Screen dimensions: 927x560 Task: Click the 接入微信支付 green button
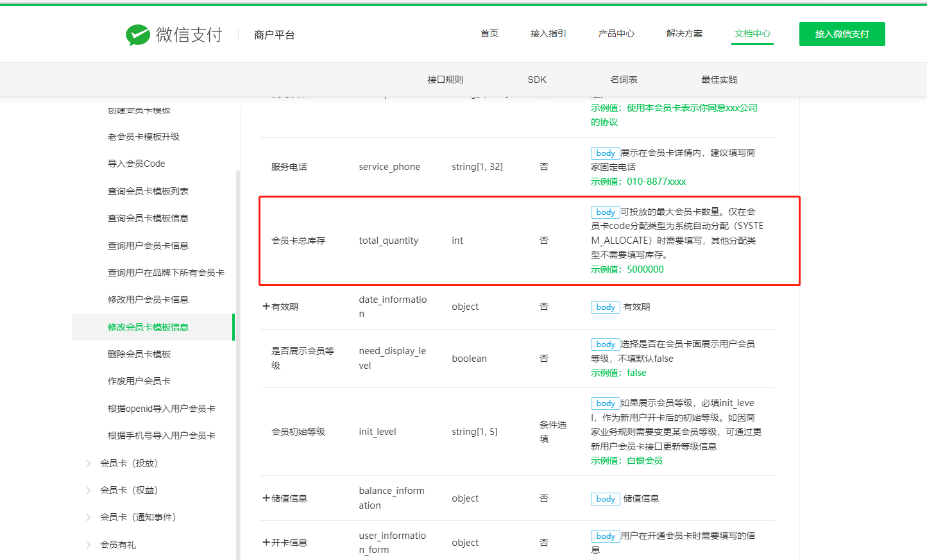[x=842, y=34]
